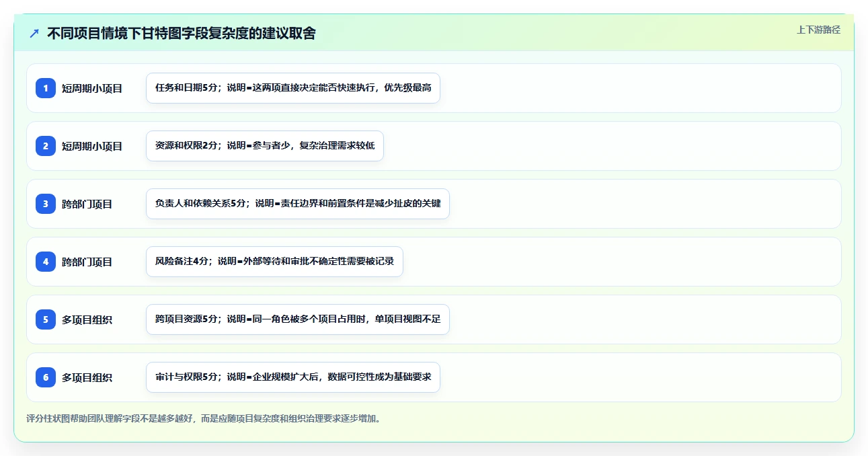Screen dimensions: 868x456
Task: Open the 跨项目资源5分 description chip
Action: (298, 319)
